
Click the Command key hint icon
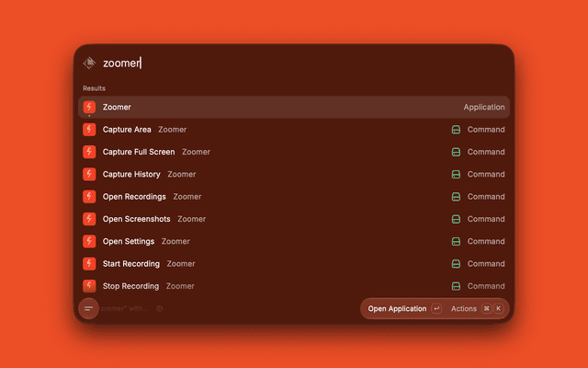tap(486, 309)
